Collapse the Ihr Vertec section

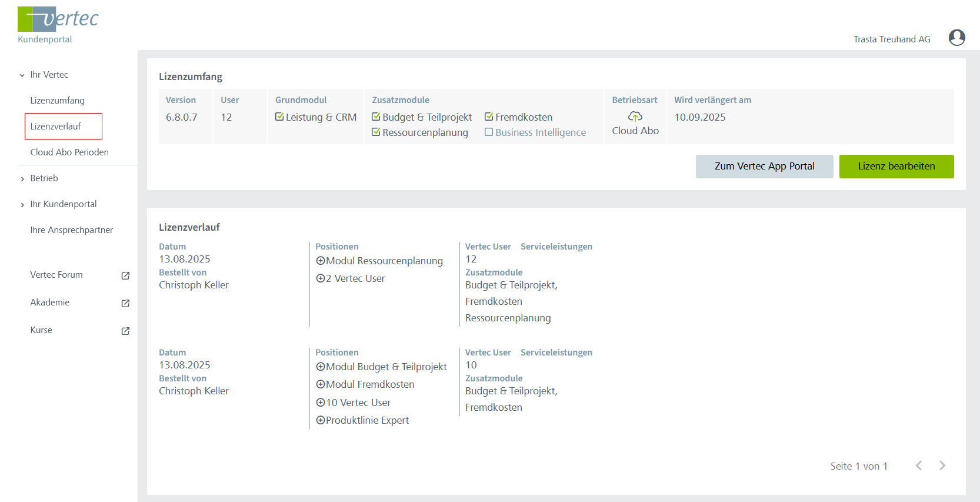[22, 75]
